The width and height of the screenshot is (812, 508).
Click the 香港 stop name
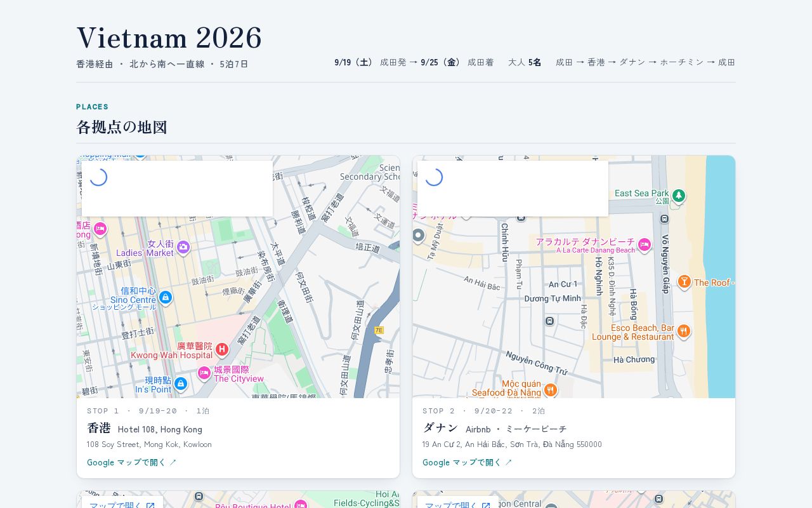tap(99, 428)
